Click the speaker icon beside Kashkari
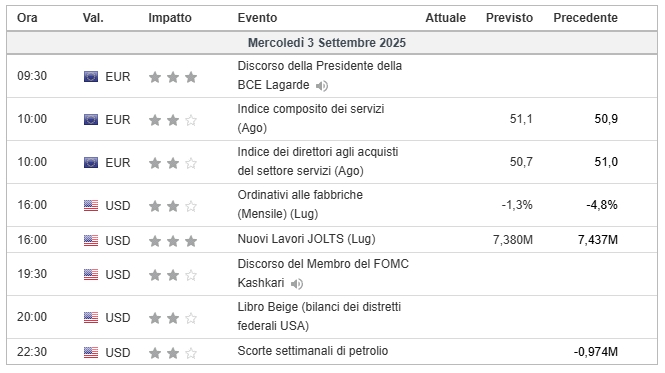The image size is (665, 373). coord(297,283)
